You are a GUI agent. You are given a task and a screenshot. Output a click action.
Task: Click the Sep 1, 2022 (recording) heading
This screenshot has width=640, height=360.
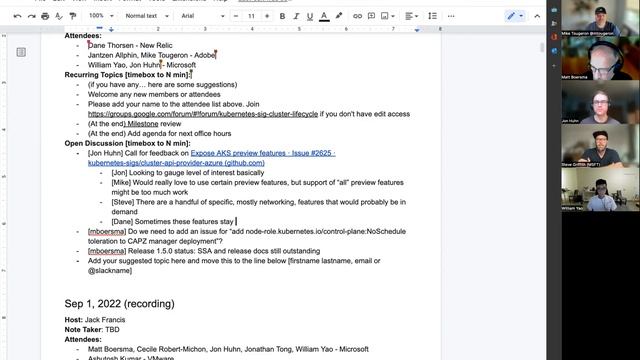[120, 304]
